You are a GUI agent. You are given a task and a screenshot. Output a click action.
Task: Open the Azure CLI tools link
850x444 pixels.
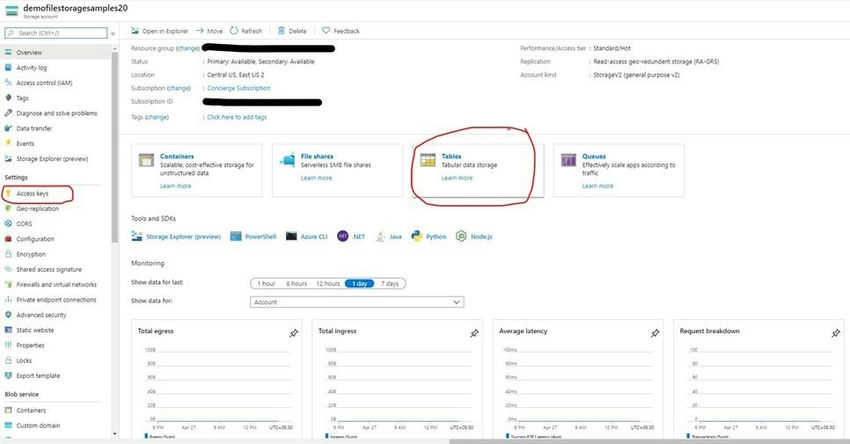click(x=307, y=236)
